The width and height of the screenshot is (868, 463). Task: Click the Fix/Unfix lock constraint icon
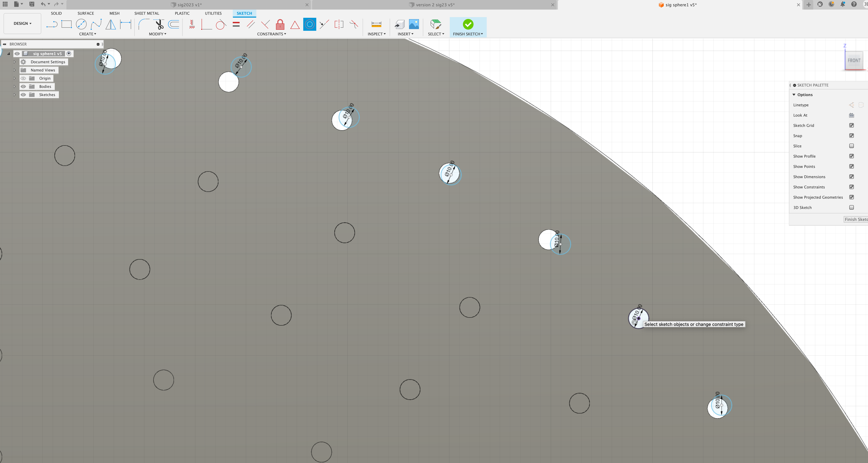click(x=280, y=24)
